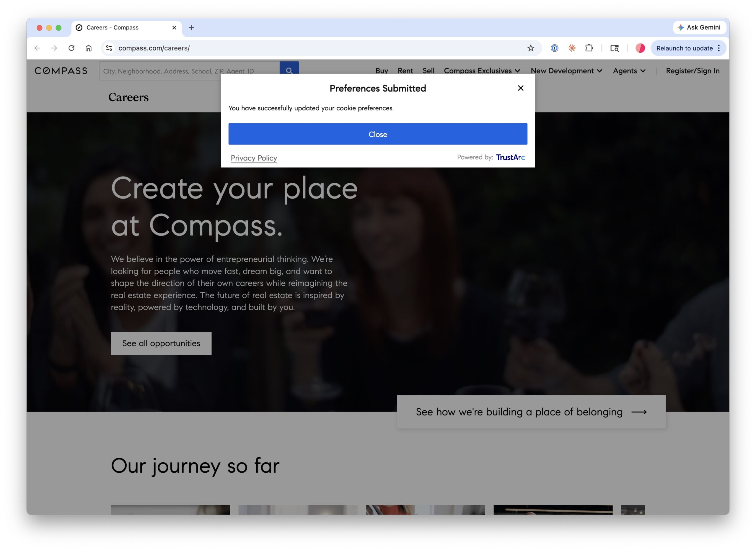756x550 pixels.
Task: Open the Ask Gemini button
Action: point(699,27)
